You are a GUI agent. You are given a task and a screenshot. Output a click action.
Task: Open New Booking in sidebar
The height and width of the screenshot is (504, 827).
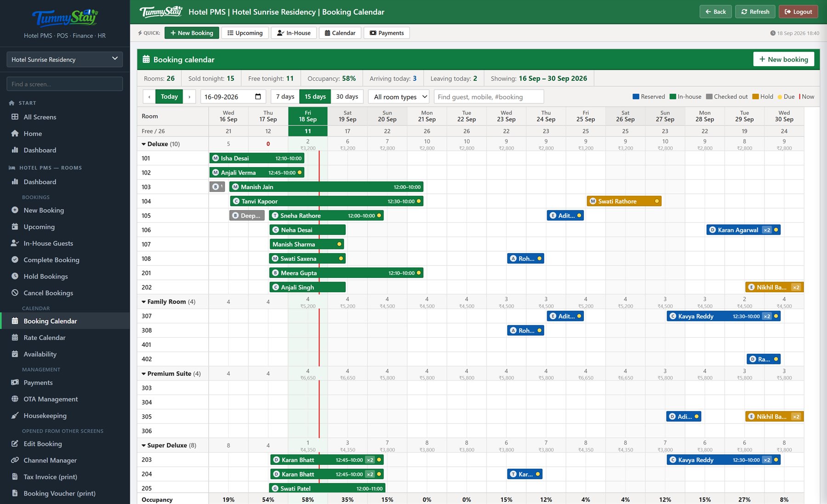click(65, 210)
